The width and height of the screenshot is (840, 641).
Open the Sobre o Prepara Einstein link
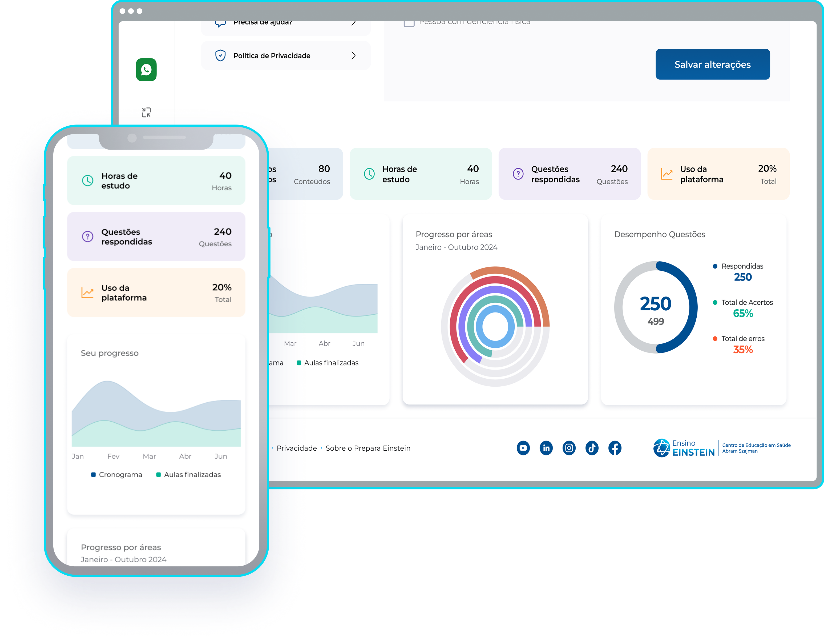368,448
